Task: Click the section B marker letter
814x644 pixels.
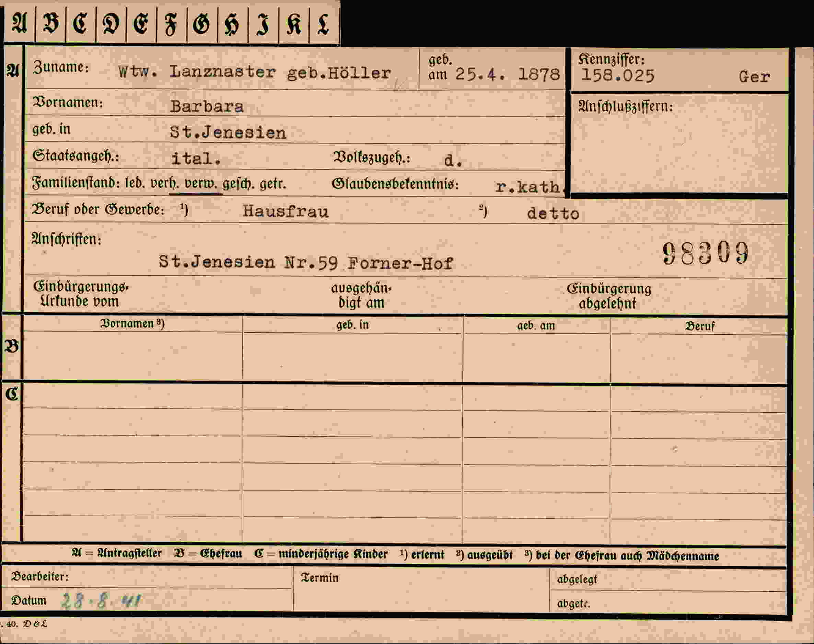Action: pyautogui.click(x=11, y=346)
